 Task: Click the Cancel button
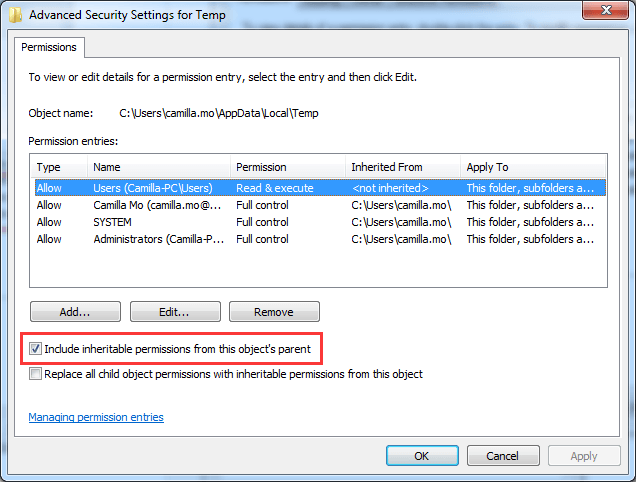pos(503,456)
